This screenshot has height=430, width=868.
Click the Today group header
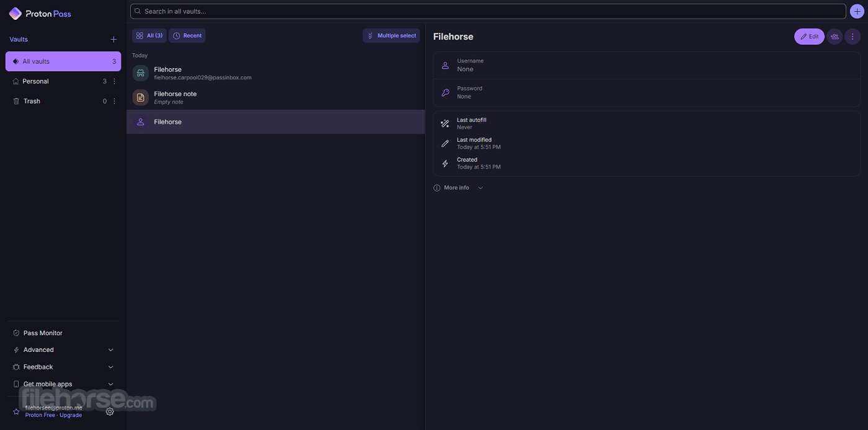140,56
